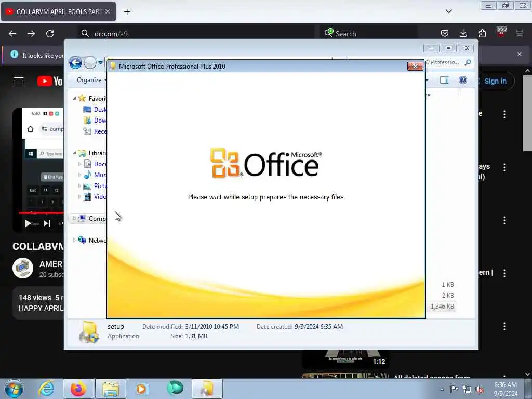Viewport: 532px width, 399px height.
Task: Go forward in the Firefox browser
Action: click(x=31, y=34)
